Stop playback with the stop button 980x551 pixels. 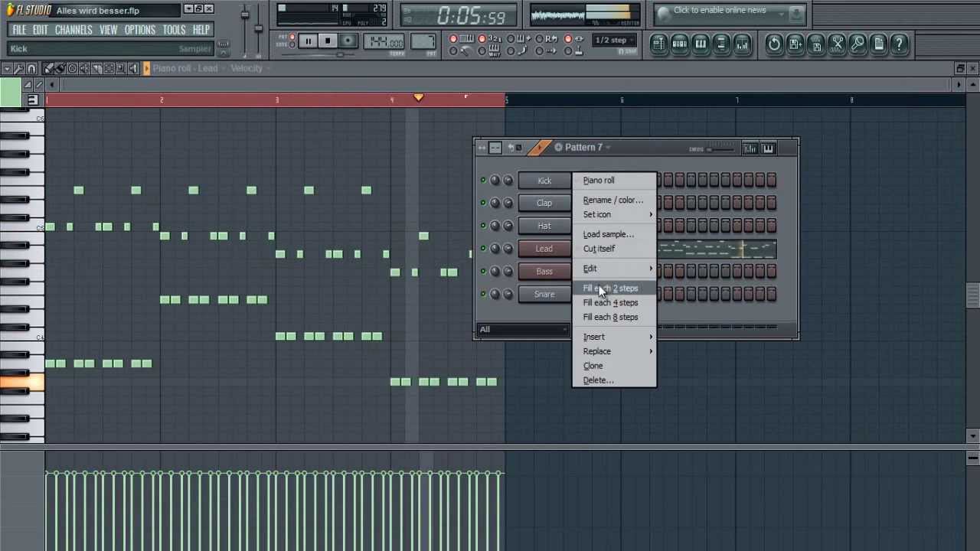[328, 41]
